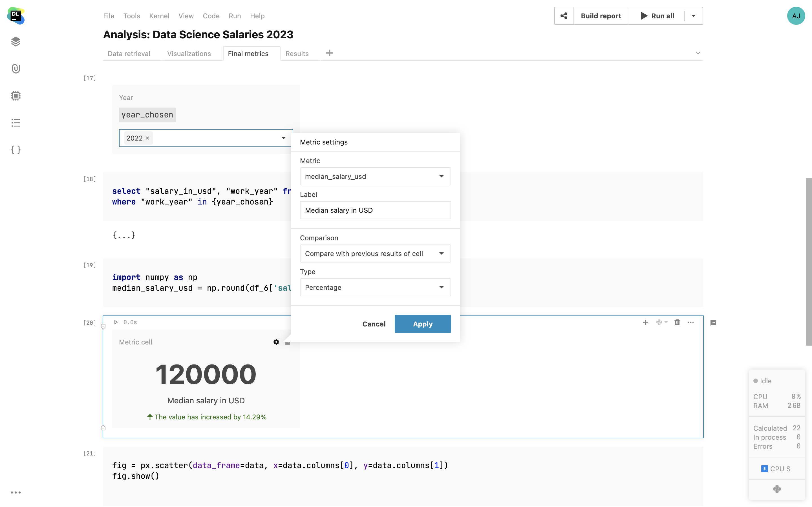Expand the Run all dropdown arrow
This screenshot has width=812, height=507.
[693, 16]
